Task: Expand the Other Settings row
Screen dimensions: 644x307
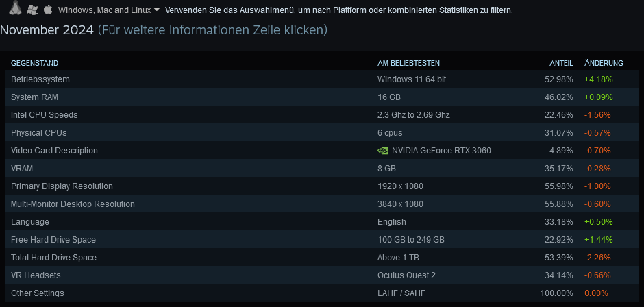Action: click(323, 293)
